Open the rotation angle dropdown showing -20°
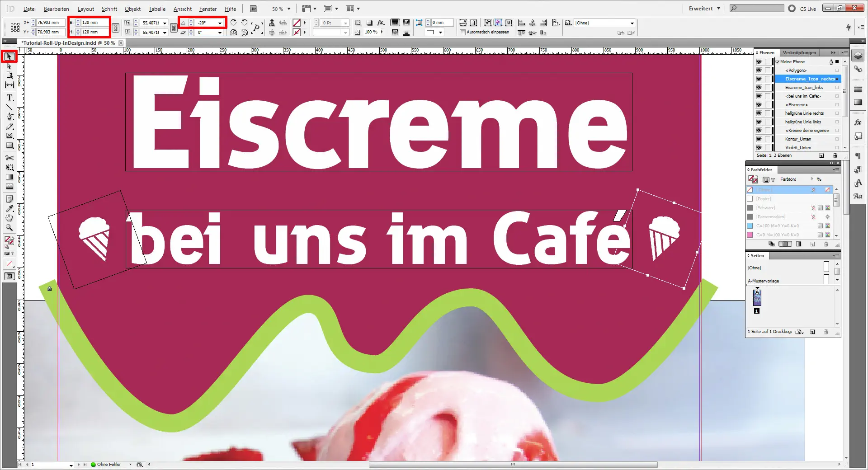 [x=220, y=22]
